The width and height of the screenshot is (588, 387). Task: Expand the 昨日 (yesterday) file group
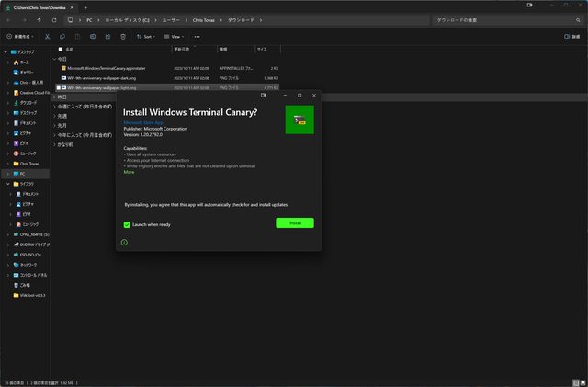point(55,97)
